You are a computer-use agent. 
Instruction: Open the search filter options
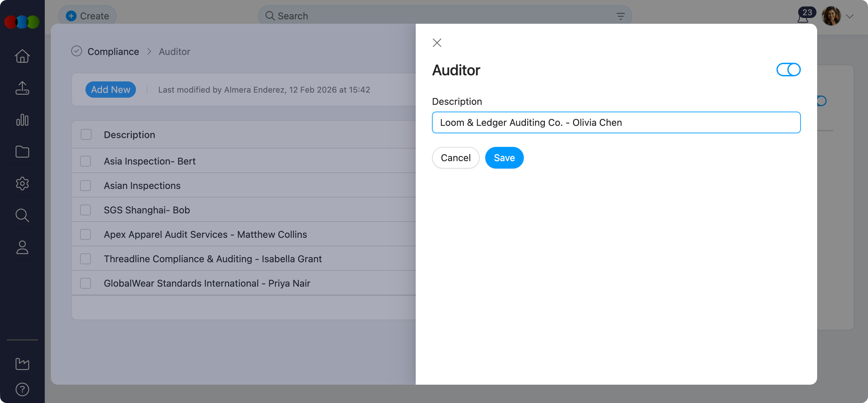tap(620, 16)
